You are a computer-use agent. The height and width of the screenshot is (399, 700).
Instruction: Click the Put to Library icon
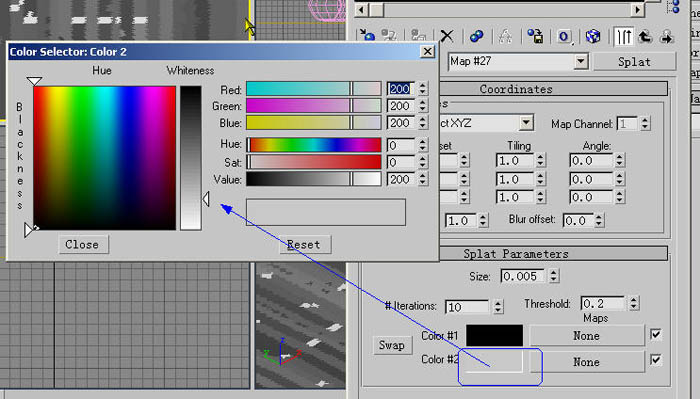[x=535, y=36]
